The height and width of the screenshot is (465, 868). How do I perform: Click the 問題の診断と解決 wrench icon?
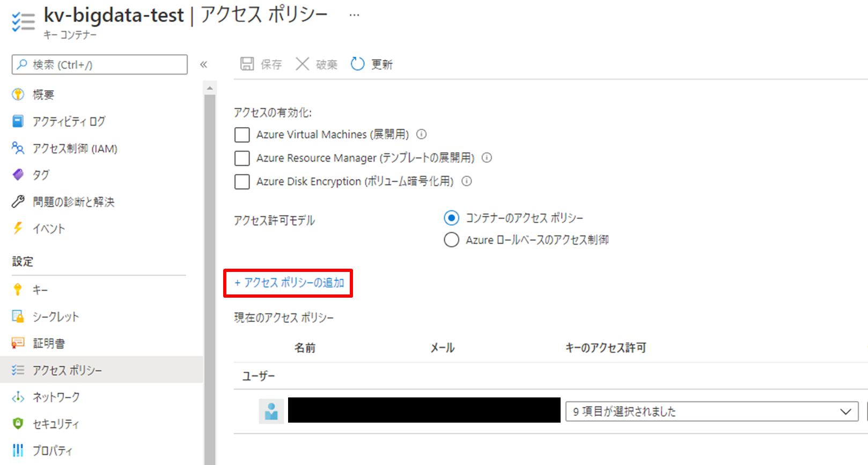[18, 202]
